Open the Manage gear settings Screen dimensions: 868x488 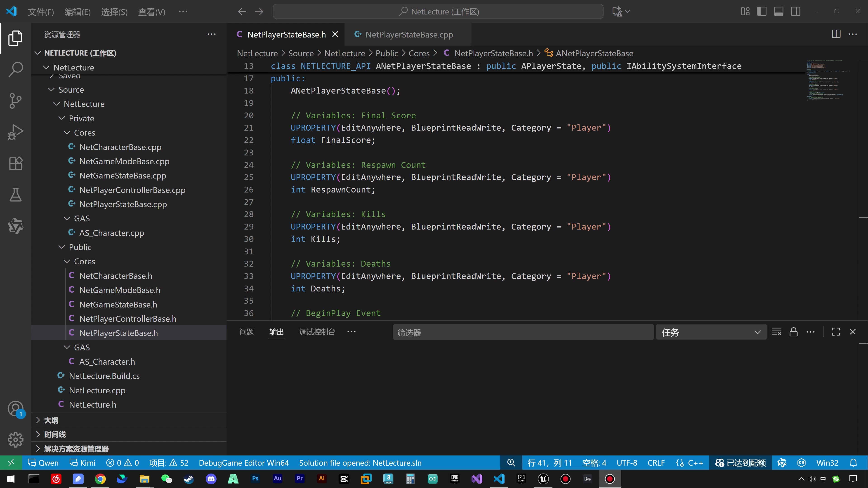tap(16, 439)
